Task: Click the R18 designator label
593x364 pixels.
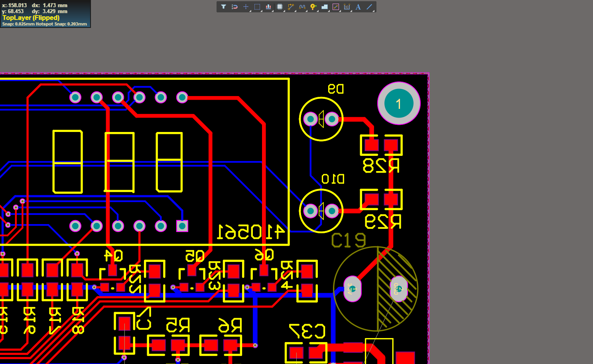Action: (x=78, y=320)
